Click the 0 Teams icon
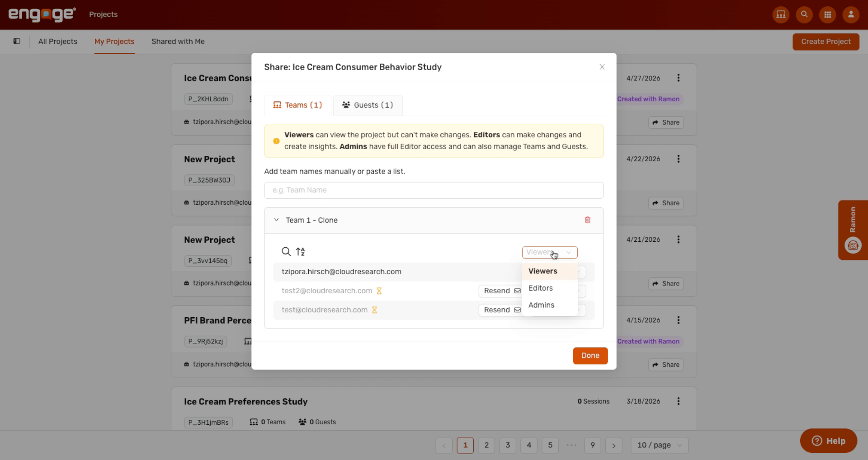Screen dimensions: 868x460 254,422
